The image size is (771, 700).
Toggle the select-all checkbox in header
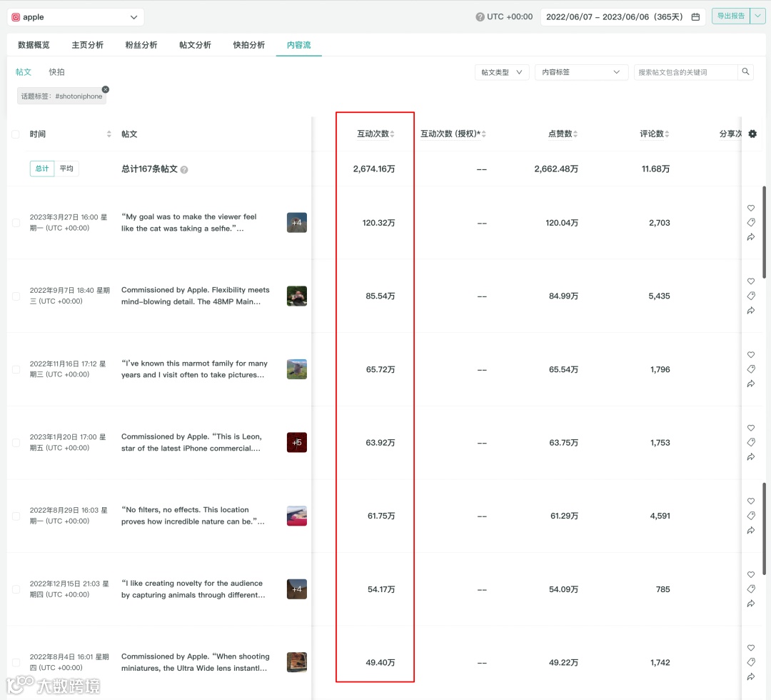[16, 134]
